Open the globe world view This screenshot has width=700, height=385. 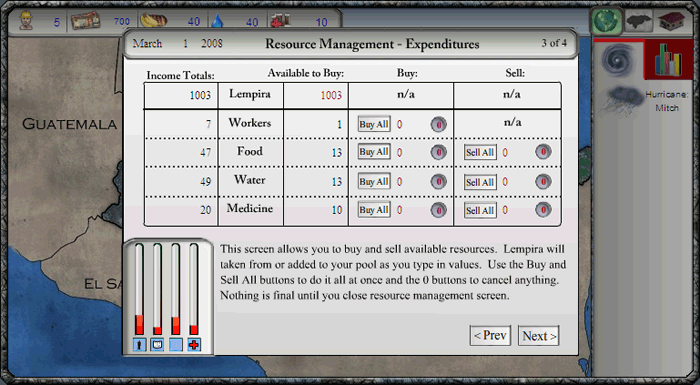(x=606, y=21)
